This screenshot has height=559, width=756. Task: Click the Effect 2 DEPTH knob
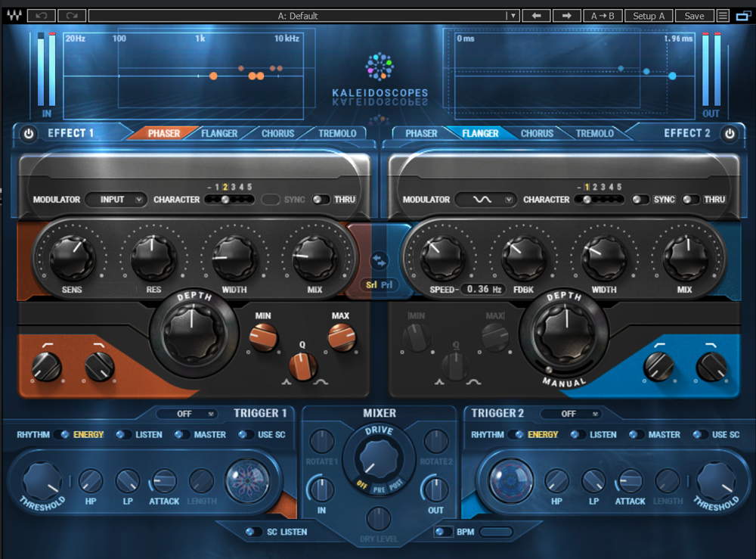[565, 333]
